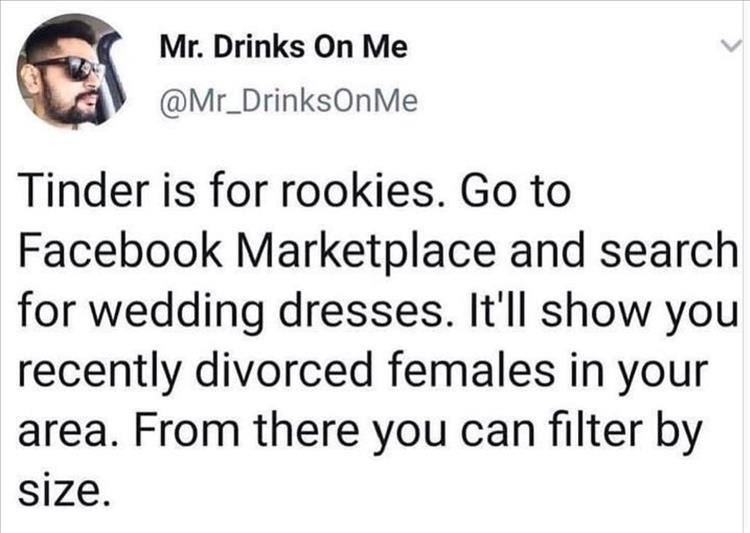Open the @Mr_DrinksOnMe handle link
The image size is (750, 533).
point(289,101)
